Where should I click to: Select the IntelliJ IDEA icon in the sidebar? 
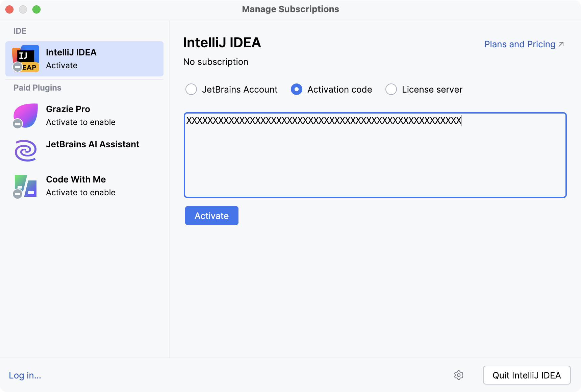25,58
